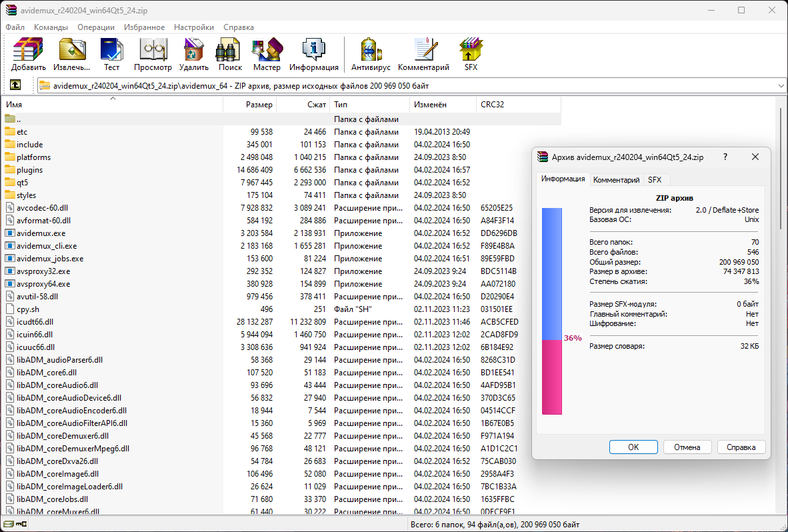788x532 pixels.
Task: Open the Просмотр (View) tool
Action: coord(153,54)
